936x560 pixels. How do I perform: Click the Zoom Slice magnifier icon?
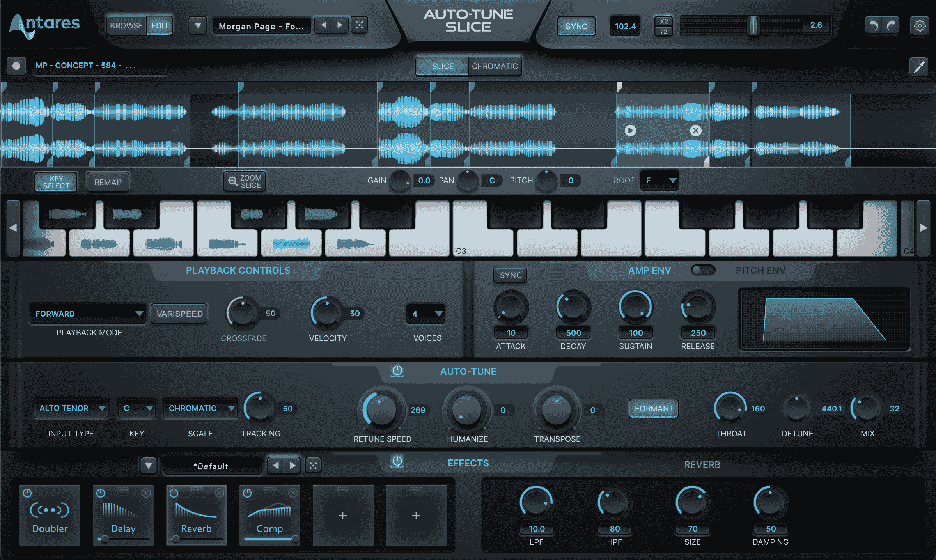(232, 182)
